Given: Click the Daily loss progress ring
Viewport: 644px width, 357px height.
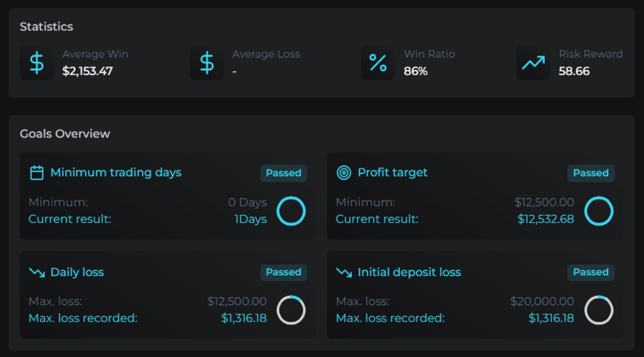Looking at the screenshot, I should 291,310.
